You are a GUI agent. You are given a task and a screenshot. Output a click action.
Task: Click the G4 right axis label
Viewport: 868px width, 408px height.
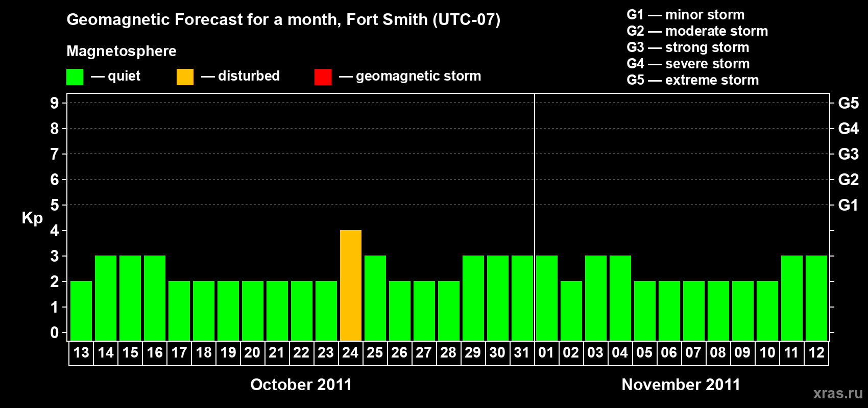click(x=849, y=129)
